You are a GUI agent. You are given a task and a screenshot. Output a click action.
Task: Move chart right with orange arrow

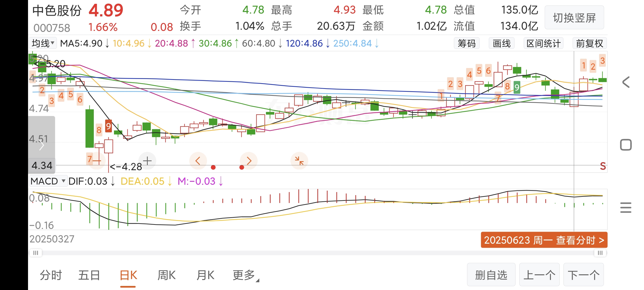tap(249, 161)
